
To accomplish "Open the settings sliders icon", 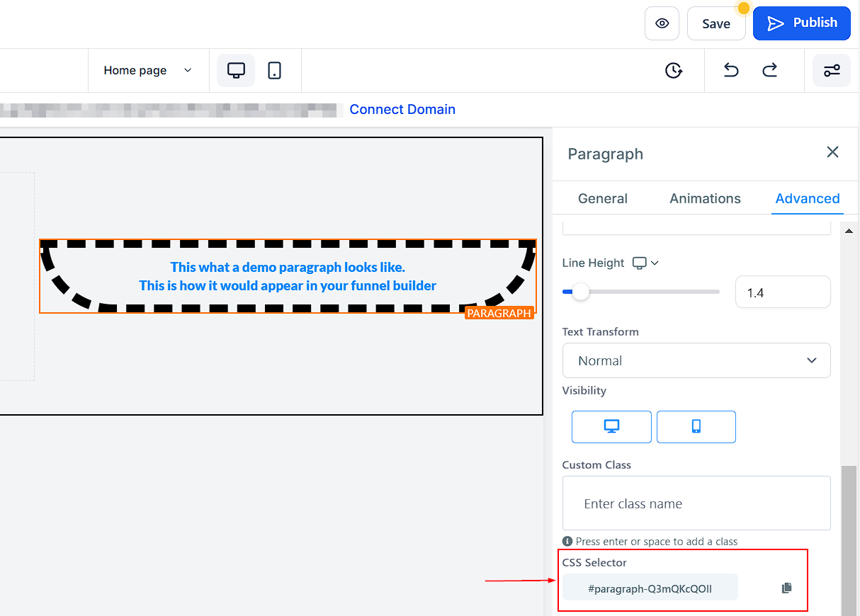I will pyautogui.click(x=832, y=70).
